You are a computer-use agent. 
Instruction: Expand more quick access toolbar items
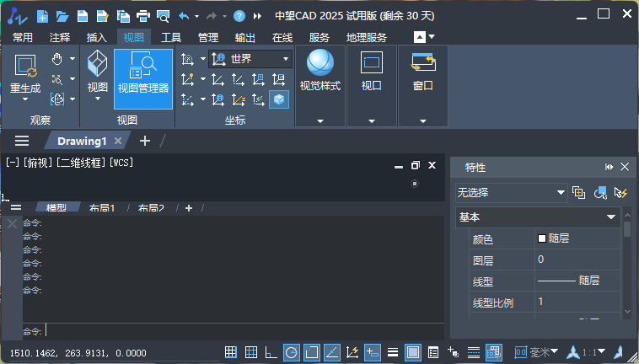(x=257, y=16)
